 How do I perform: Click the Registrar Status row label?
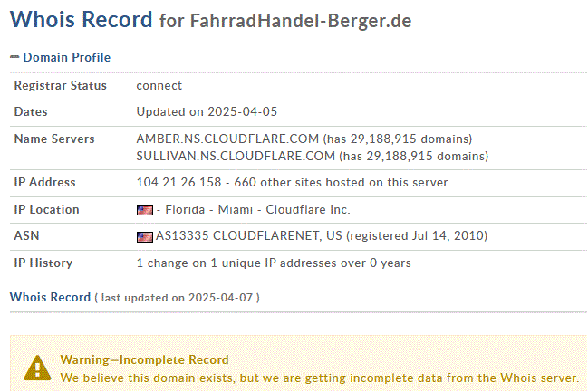tap(60, 85)
